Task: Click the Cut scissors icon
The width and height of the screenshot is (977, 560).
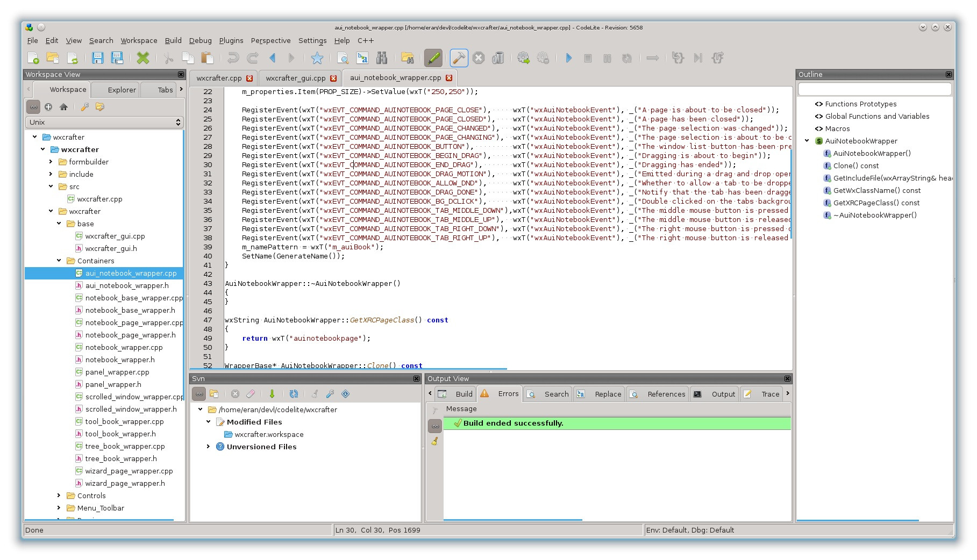Action: (x=168, y=58)
